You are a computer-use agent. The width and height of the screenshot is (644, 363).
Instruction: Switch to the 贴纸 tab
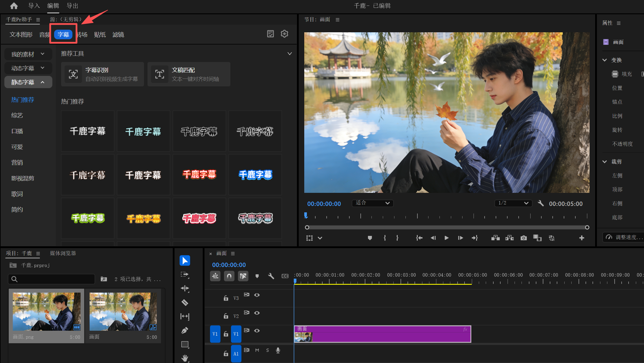(100, 35)
